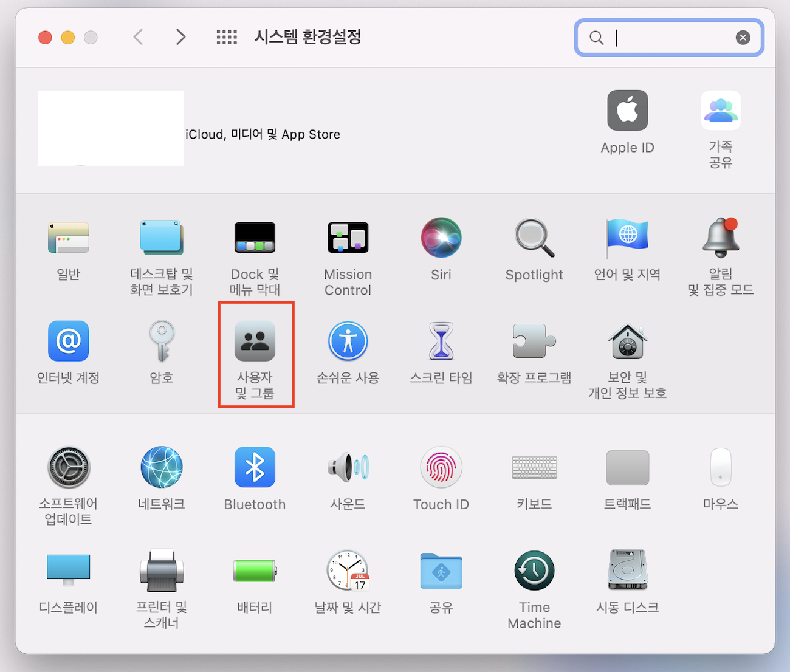This screenshot has height=672, width=790.
Task: Click the 시스템 환경설정 window title
Action: click(x=307, y=37)
